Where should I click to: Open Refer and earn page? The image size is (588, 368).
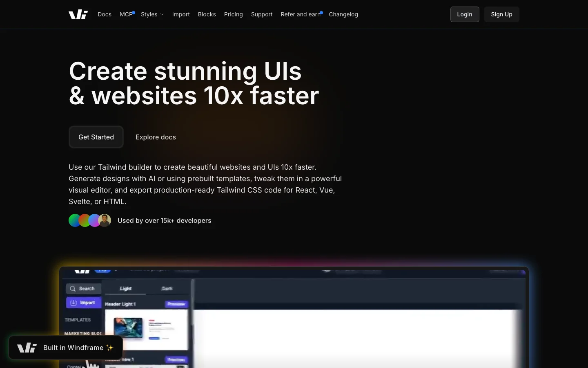[x=301, y=14]
